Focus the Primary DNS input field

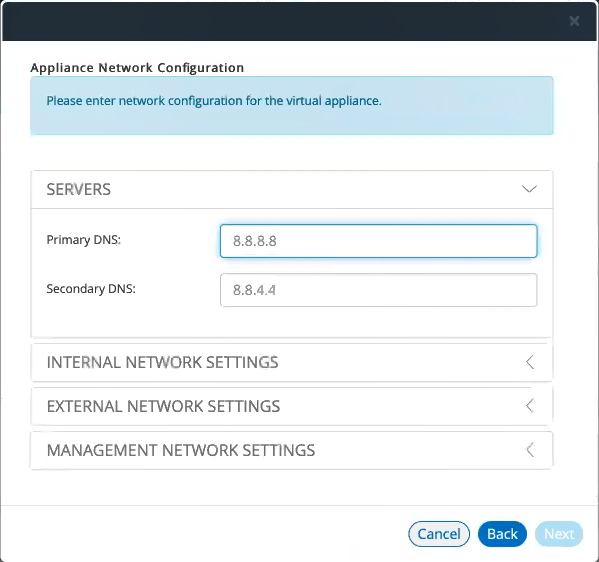[379, 241]
